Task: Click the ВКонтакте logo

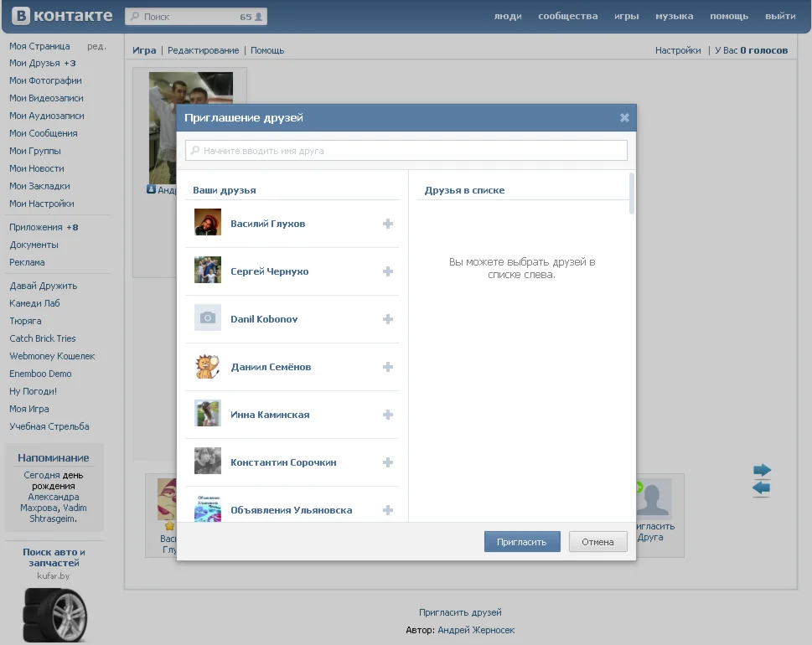Action: tap(62, 16)
